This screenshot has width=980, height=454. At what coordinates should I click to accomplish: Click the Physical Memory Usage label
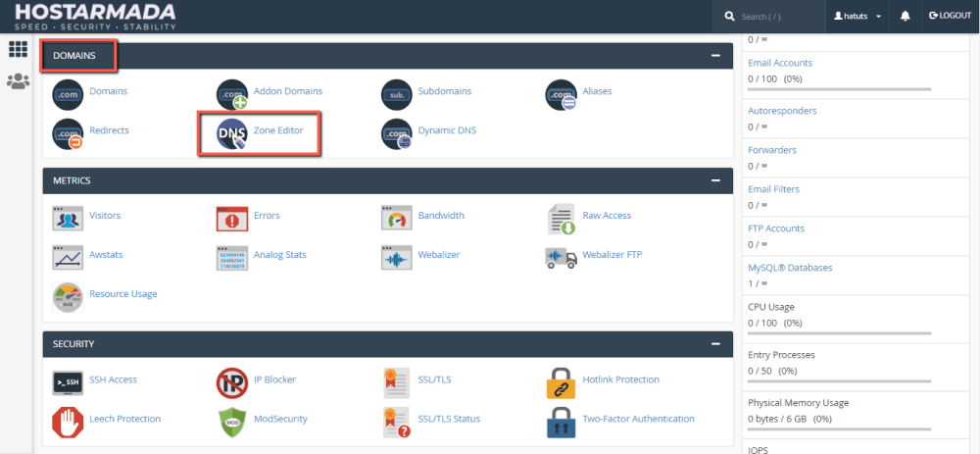click(798, 402)
